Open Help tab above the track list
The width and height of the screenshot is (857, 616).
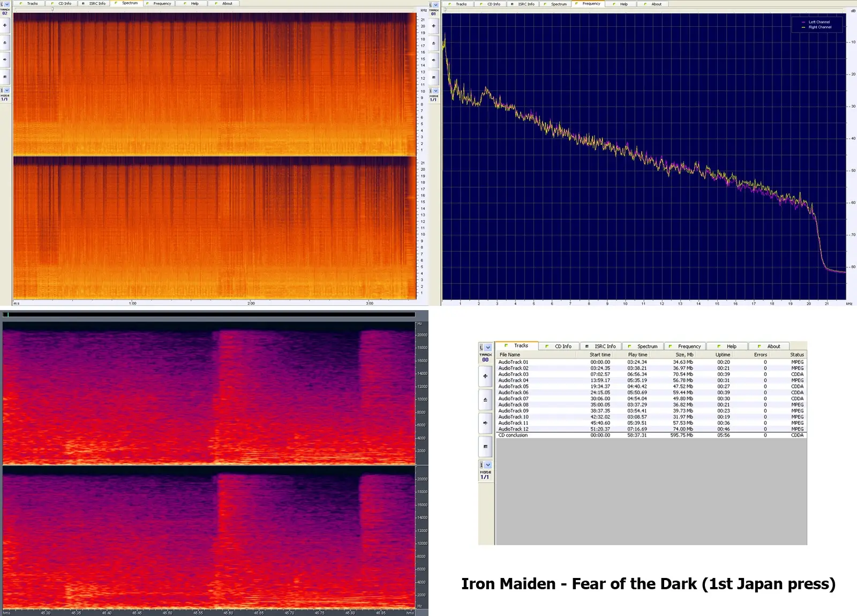point(727,347)
